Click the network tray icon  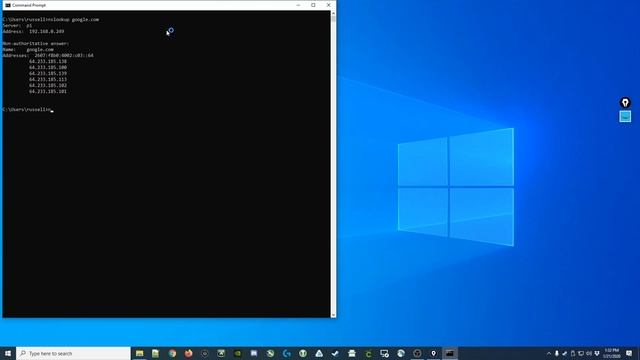[581, 353]
